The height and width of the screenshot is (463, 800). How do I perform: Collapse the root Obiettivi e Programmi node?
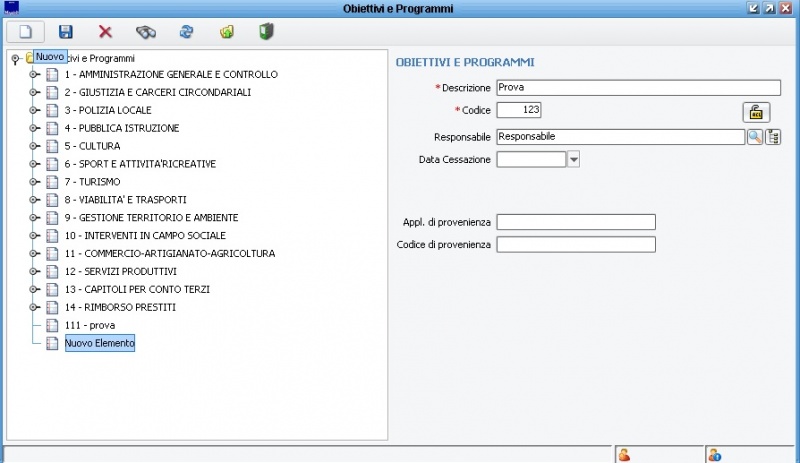[15, 59]
